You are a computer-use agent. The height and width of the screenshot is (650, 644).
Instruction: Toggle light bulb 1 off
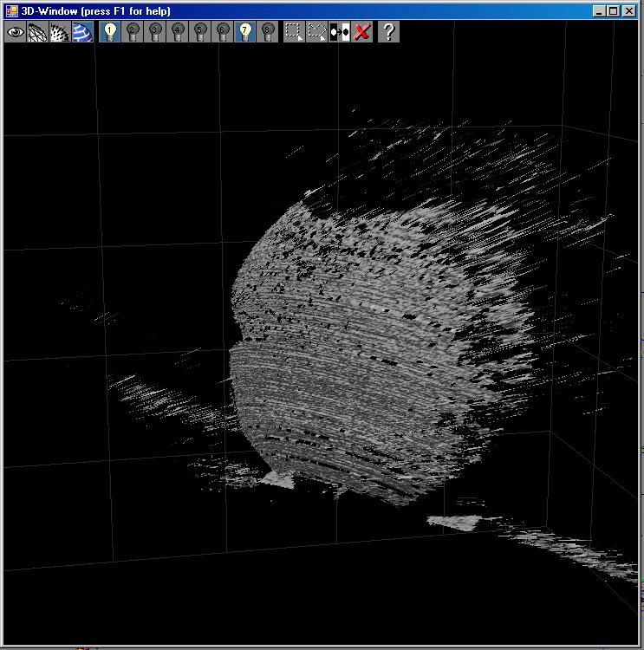coord(110,32)
